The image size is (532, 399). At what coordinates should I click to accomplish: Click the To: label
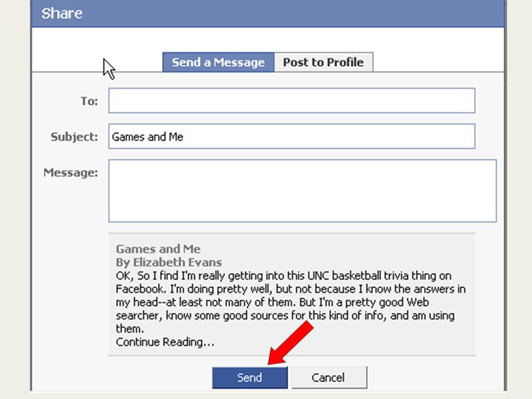pos(89,101)
